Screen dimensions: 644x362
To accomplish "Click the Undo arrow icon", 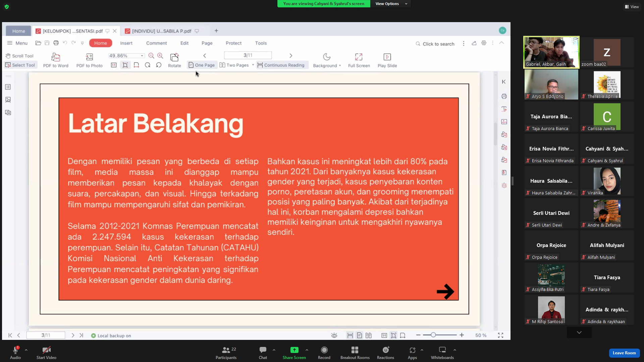I will pos(65,43).
